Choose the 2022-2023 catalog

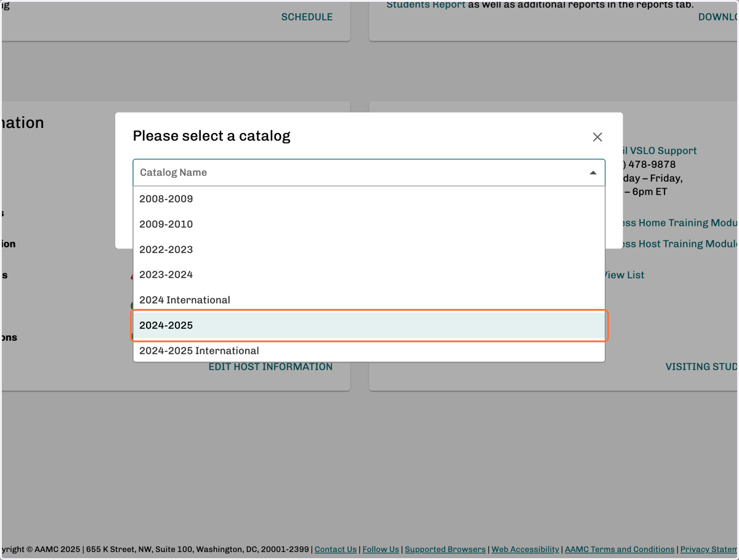coord(369,249)
